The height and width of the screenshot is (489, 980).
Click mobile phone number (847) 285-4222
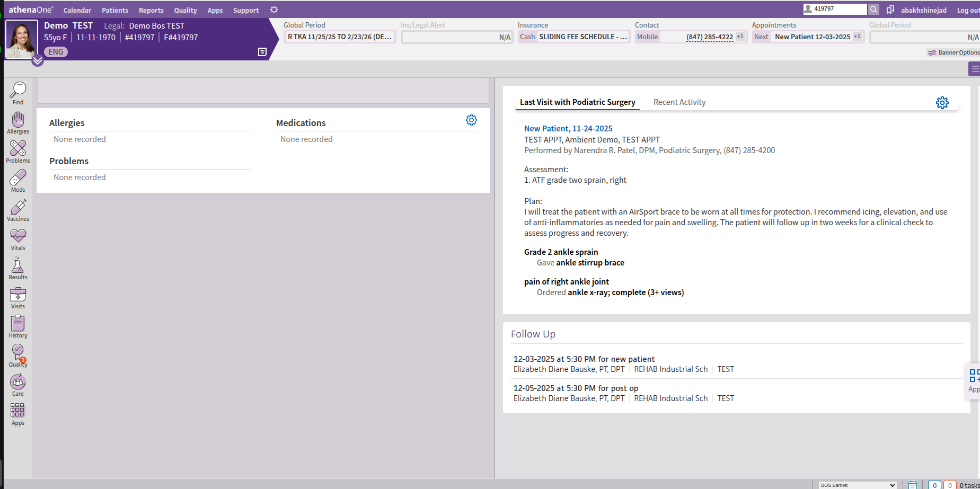(x=710, y=37)
